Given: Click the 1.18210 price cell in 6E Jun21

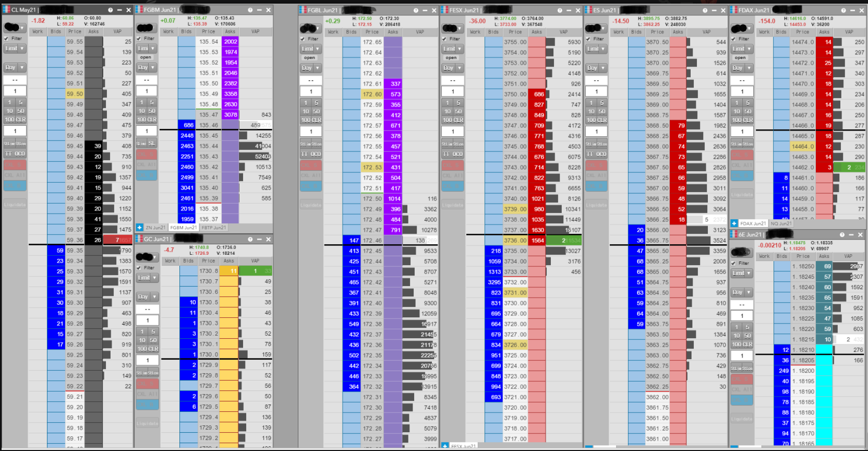Looking at the screenshot, I should (x=803, y=350).
